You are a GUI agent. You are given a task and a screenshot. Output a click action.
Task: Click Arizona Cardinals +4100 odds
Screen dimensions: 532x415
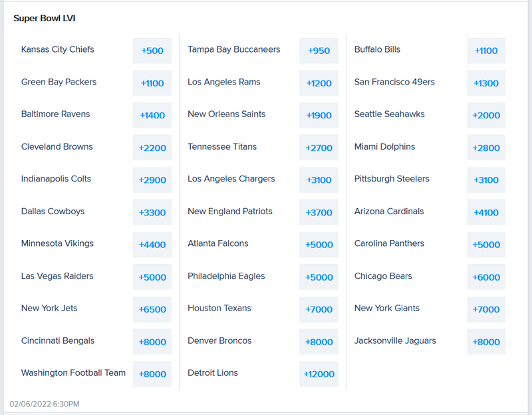click(486, 212)
